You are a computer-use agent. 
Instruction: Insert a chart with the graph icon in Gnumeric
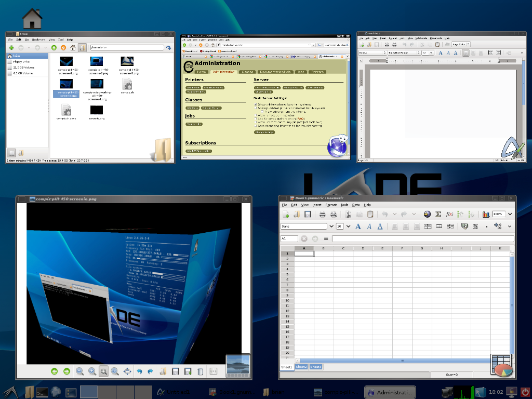[x=486, y=214]
